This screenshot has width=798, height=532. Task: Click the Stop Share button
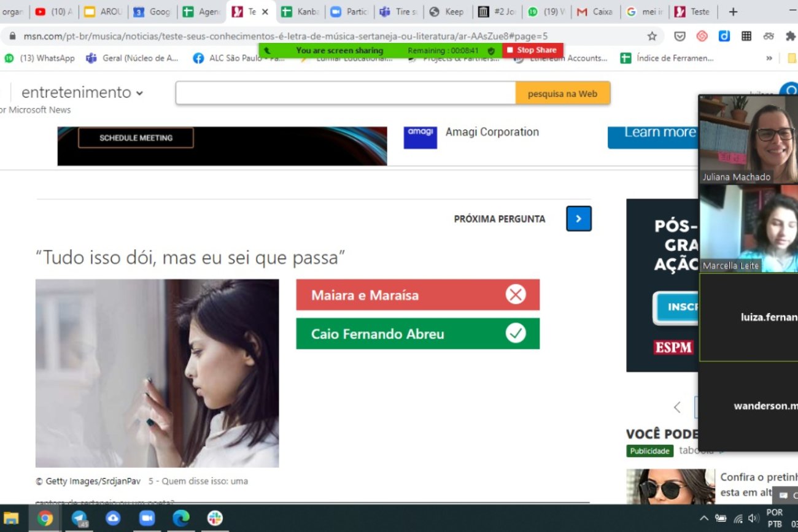coord(532,50)
